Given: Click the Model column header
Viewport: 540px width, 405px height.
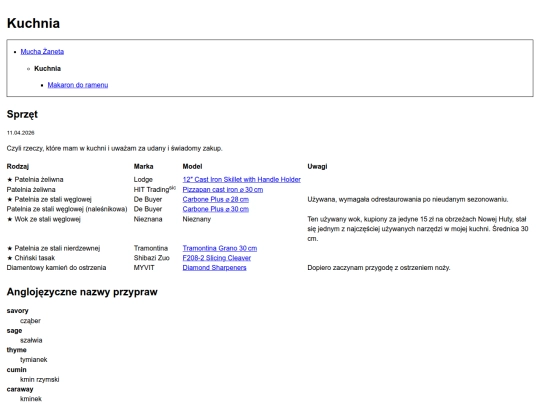Looking at the screenshot, I should [x=193, y=167].
